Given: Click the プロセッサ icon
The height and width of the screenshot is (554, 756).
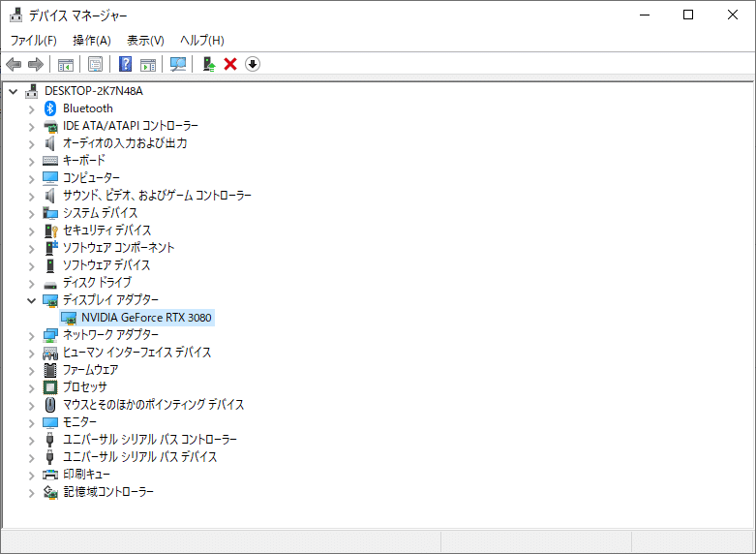Looking at the screenshot, I should pos(50,387).
